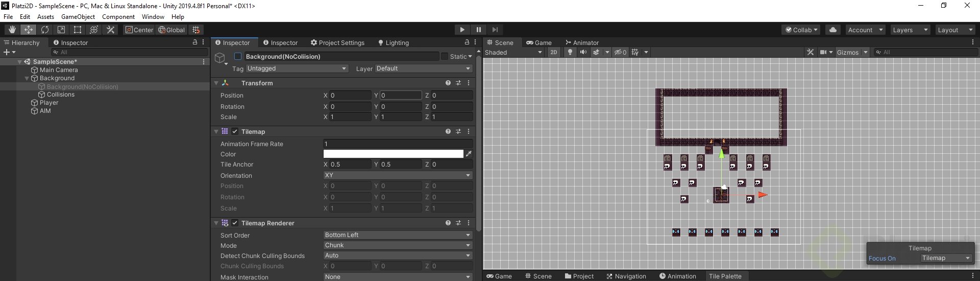Open the GameObject menu

(78, 17)
